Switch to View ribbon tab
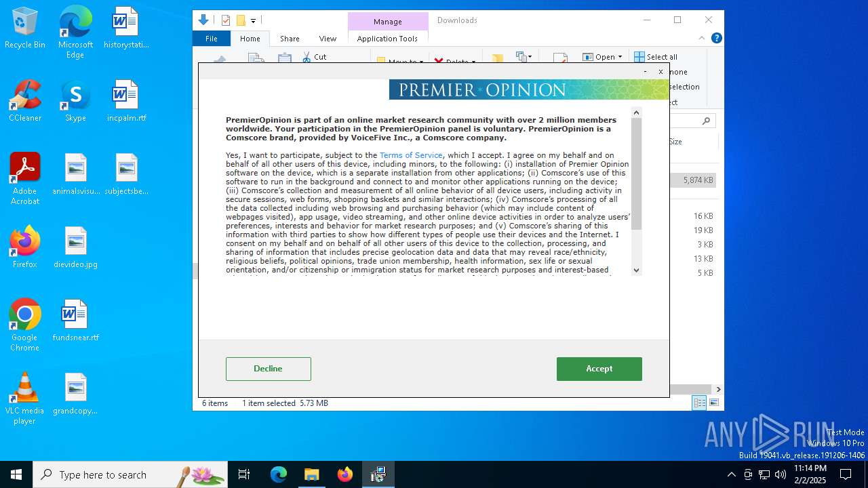Viewport: 868px width, 488px height. click(328, 39)
